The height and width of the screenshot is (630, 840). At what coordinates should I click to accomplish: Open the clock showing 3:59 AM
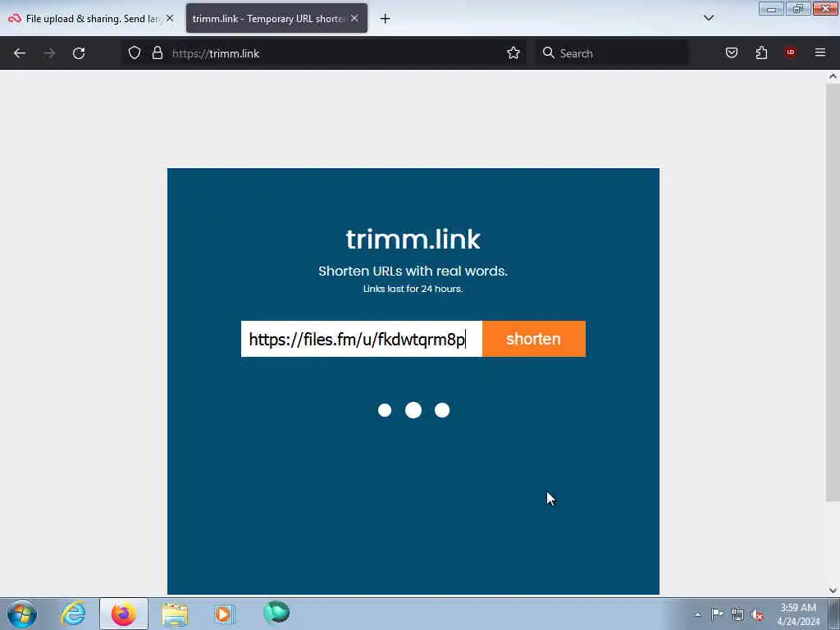pos(798,614)
